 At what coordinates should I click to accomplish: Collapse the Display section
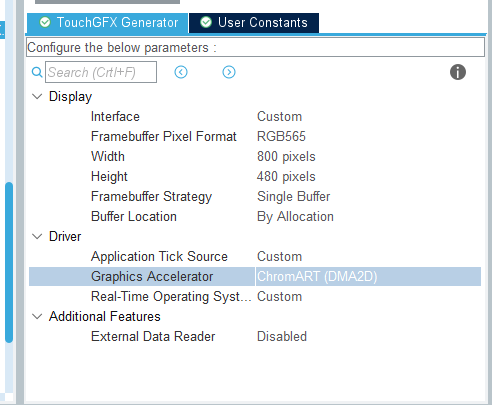coord(37,97)
